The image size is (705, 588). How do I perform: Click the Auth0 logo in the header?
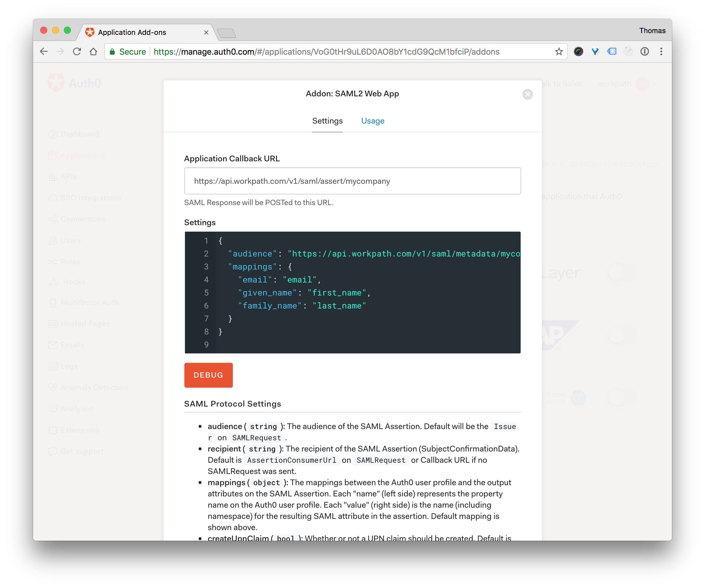click(74, 83)
